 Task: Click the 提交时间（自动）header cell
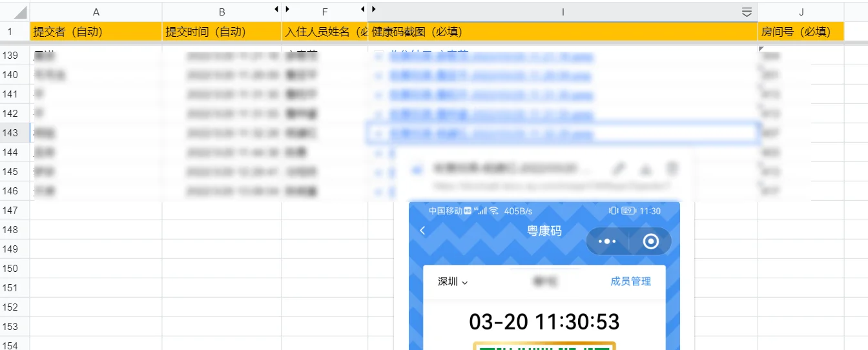coord(222,32)
